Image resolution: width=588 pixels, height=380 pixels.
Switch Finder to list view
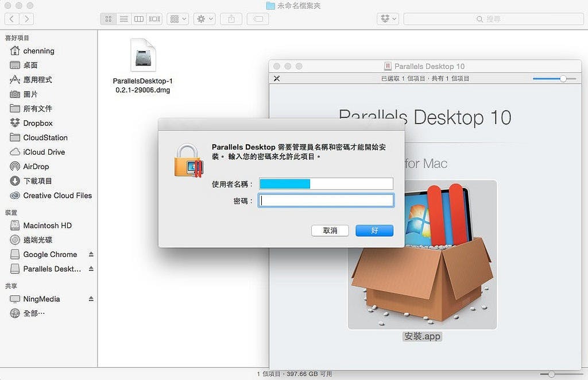click(123, 19)
